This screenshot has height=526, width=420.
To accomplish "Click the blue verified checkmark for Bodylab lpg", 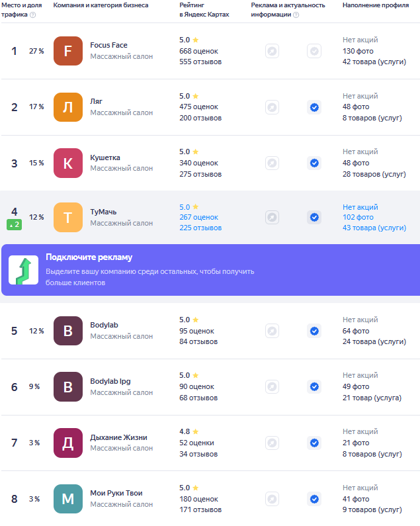I will click(314, 387).
